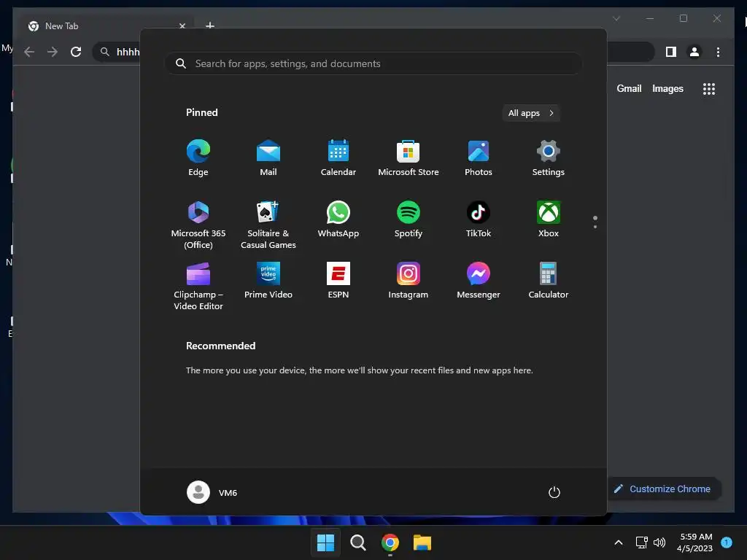Open the Prime Video app

click(268, 281)
